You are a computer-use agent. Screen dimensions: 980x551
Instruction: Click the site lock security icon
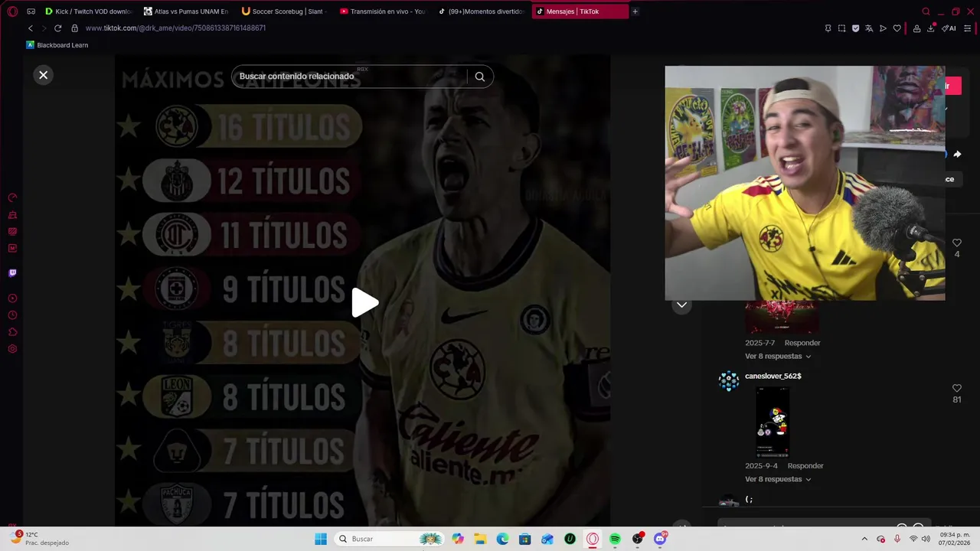coord(74,28)
